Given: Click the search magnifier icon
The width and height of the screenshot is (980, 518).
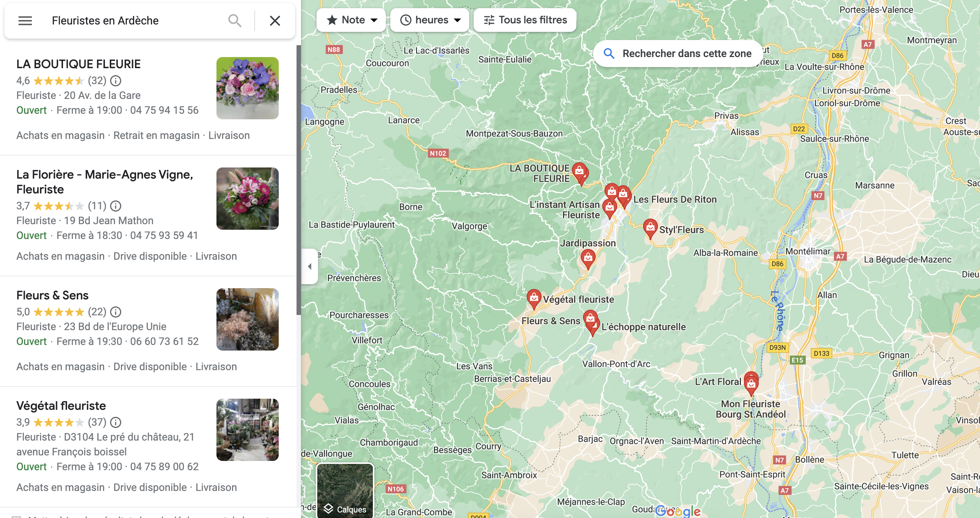Looking at the screenshot, I should 235,20.
